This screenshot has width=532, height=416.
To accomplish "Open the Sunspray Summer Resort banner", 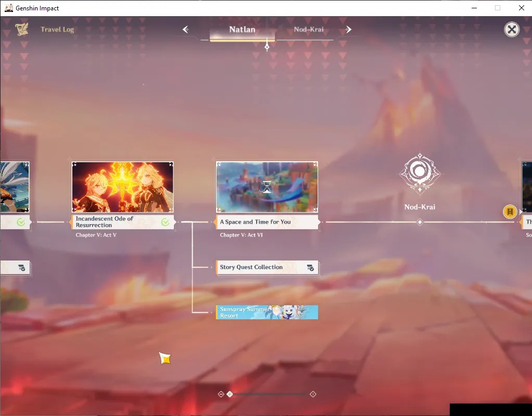I will 267,312.
